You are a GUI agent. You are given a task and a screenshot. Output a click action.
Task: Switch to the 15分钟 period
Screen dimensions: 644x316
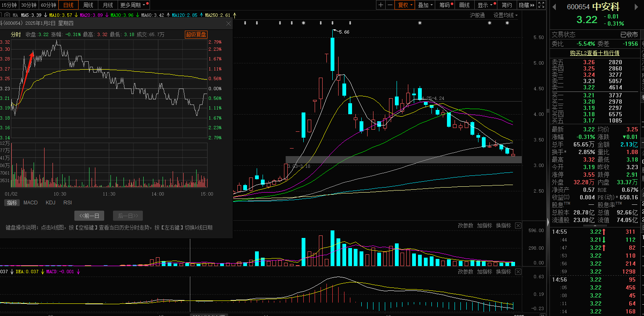pyautogui.click(x=9, y=5)
